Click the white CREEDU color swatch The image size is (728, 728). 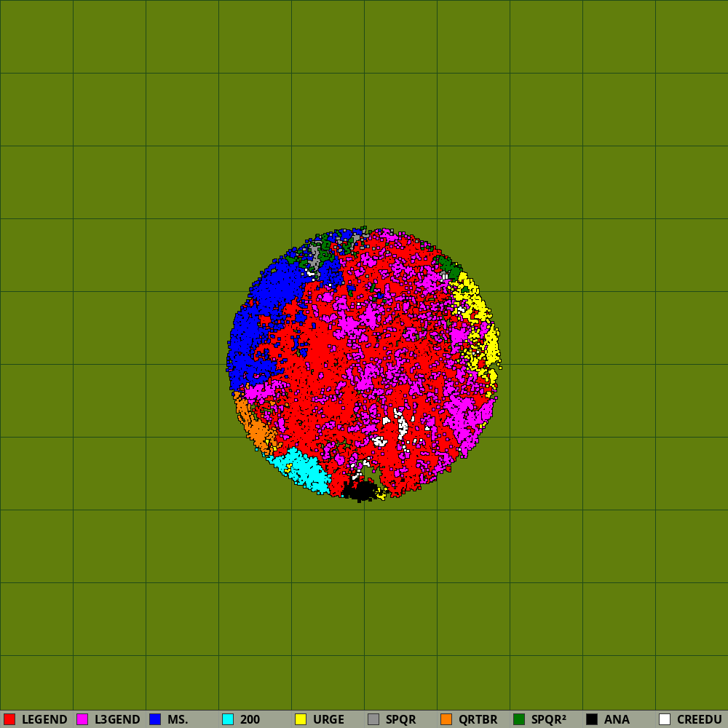pos(665,719)
